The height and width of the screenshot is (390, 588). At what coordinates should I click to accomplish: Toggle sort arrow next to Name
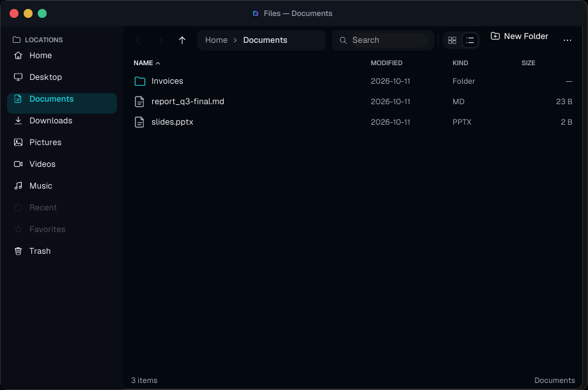pos(158,63)
